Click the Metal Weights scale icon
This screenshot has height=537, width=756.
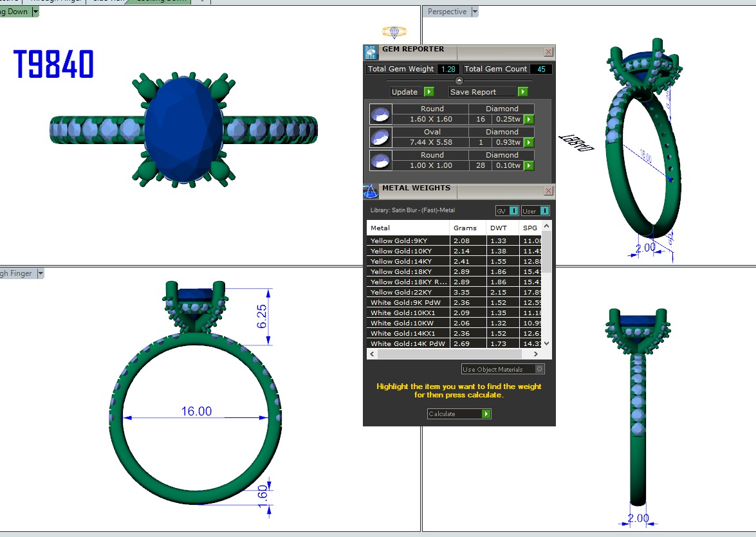(371, 191)
